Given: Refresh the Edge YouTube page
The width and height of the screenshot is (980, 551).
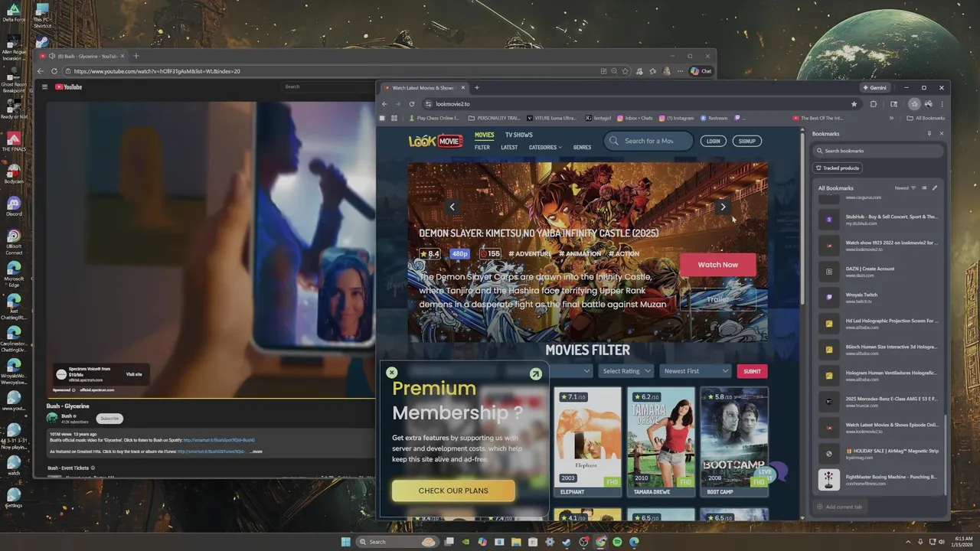Looking at the screenshot, I should [x=53, y=71].
